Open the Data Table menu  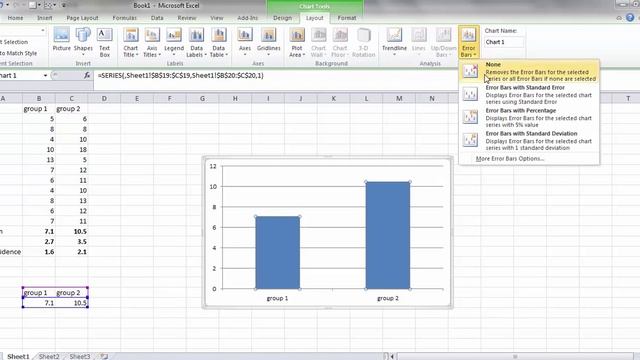click(219, 42)
